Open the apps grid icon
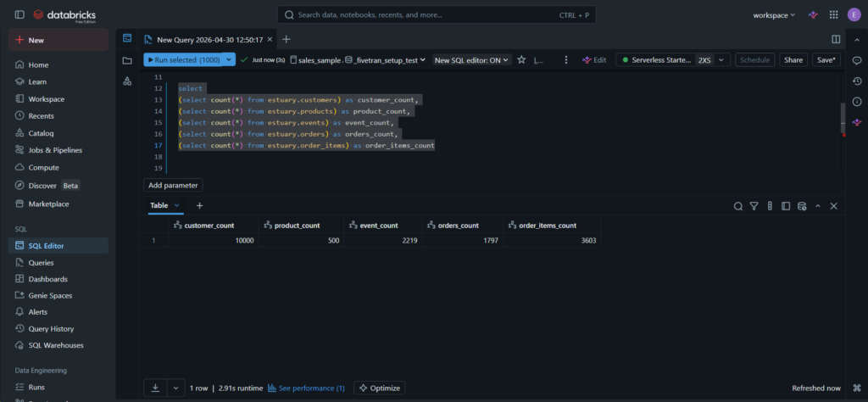The height and width of the screenshot is (402, 868). (x=834, y=15)
